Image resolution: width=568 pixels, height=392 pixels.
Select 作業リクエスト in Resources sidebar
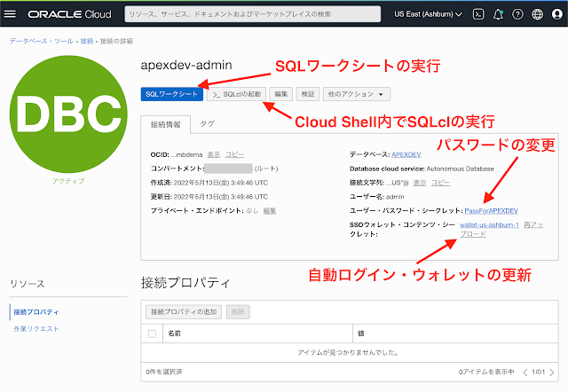(36, 329)
